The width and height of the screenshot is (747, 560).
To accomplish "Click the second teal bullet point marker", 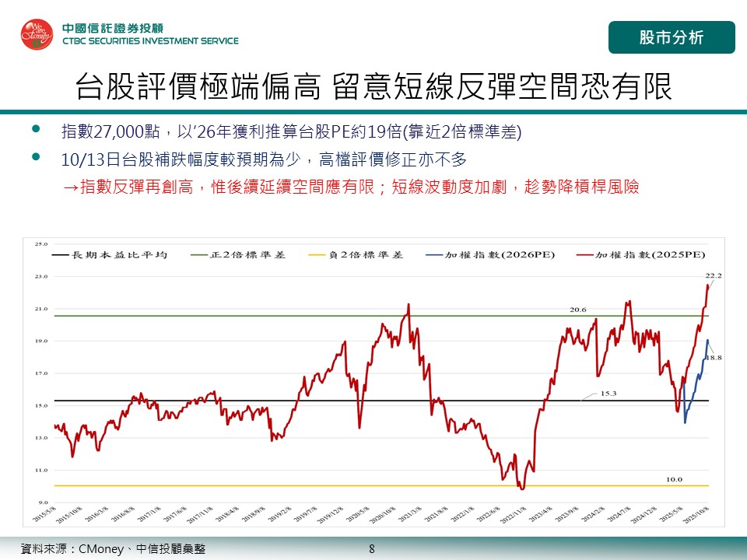I will click(x=35, y=159).
